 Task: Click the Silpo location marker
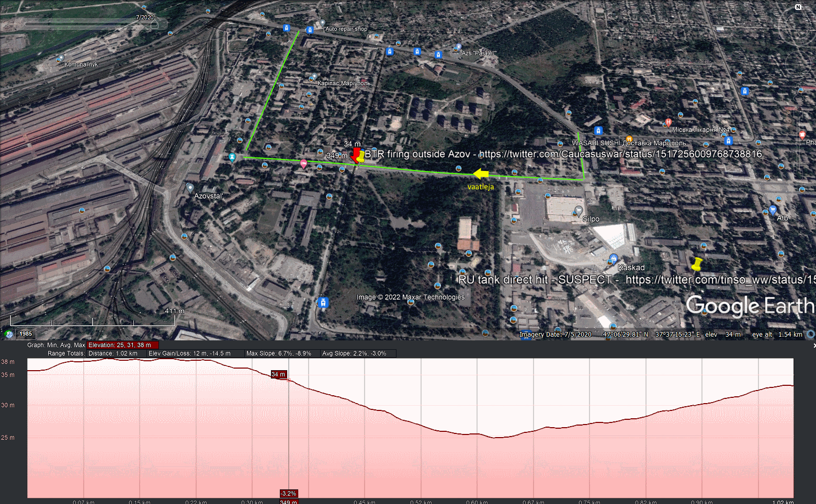click(x=579, y=210)
